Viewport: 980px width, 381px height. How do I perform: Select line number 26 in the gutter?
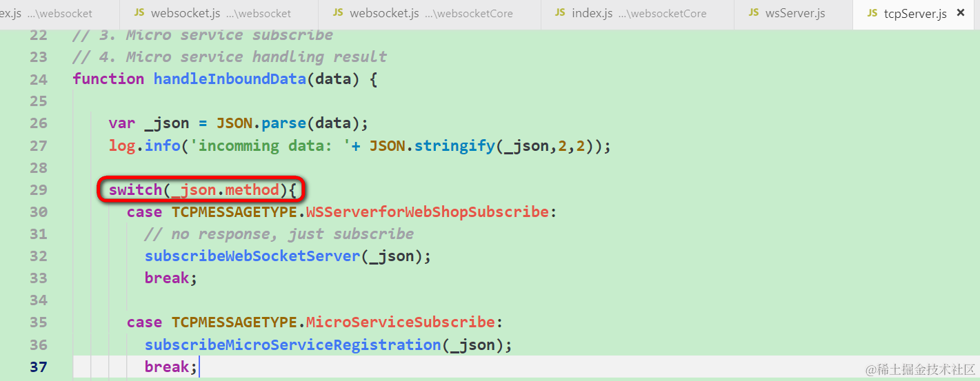[39, 123]
